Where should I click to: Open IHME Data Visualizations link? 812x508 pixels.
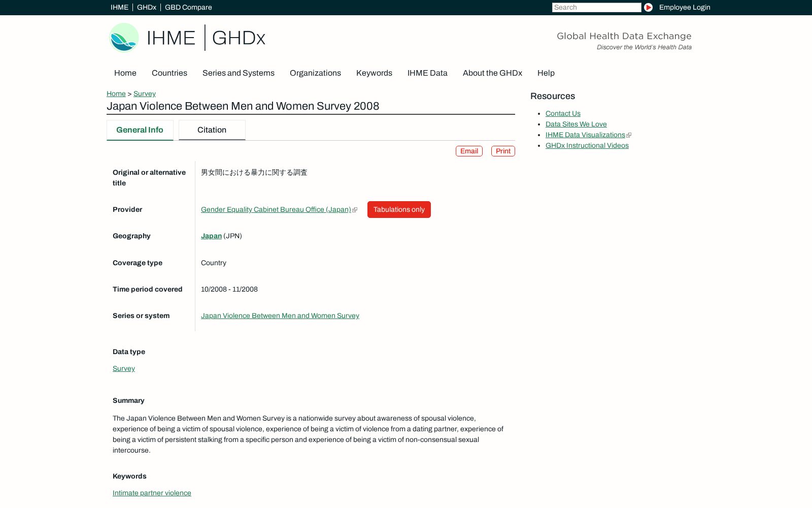pos(585,135)
